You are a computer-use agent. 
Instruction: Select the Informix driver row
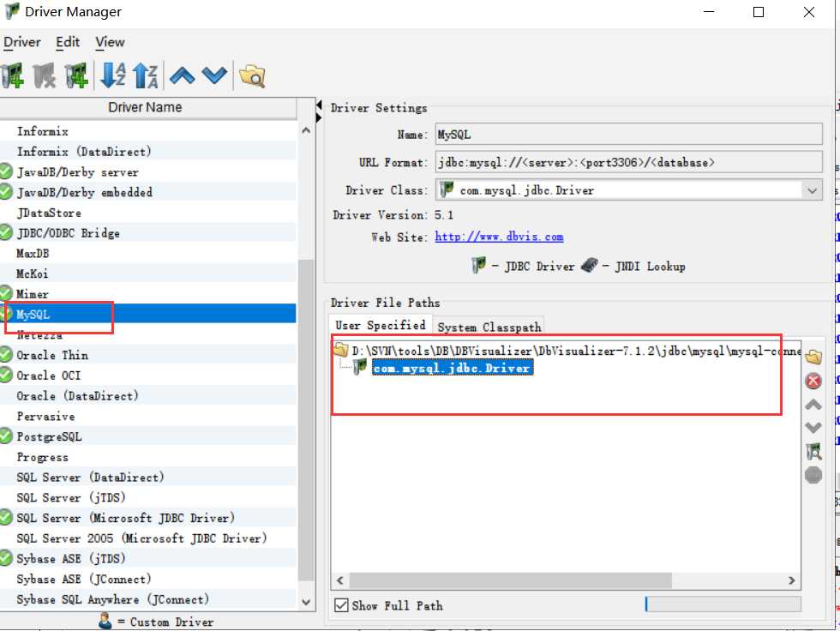pyautogui.click(x=147, y=131)
